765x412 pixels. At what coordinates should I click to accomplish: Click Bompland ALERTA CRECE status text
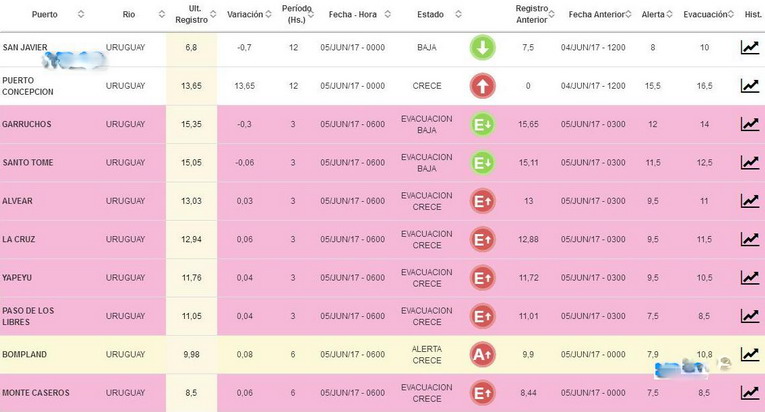[x=427, y=354]
